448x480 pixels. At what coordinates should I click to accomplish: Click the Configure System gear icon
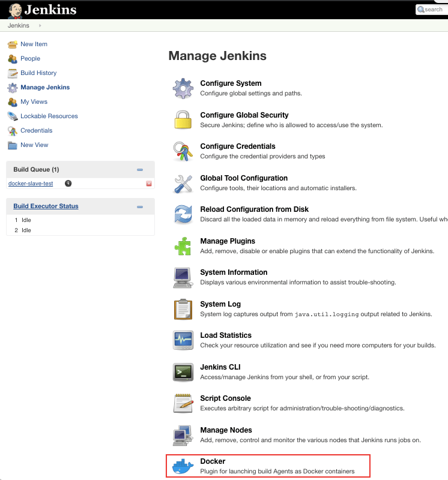[183, 88]
